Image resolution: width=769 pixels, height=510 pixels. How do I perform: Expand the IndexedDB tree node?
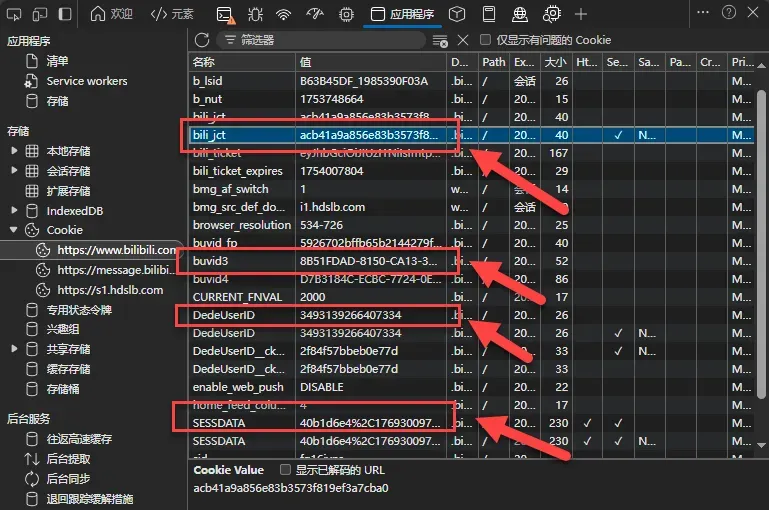click(x=14, y=210)
